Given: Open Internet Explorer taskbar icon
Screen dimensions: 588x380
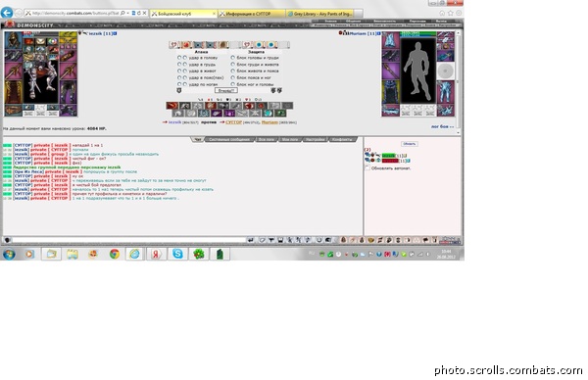Looking at the screenshot, I should [134, 254].
